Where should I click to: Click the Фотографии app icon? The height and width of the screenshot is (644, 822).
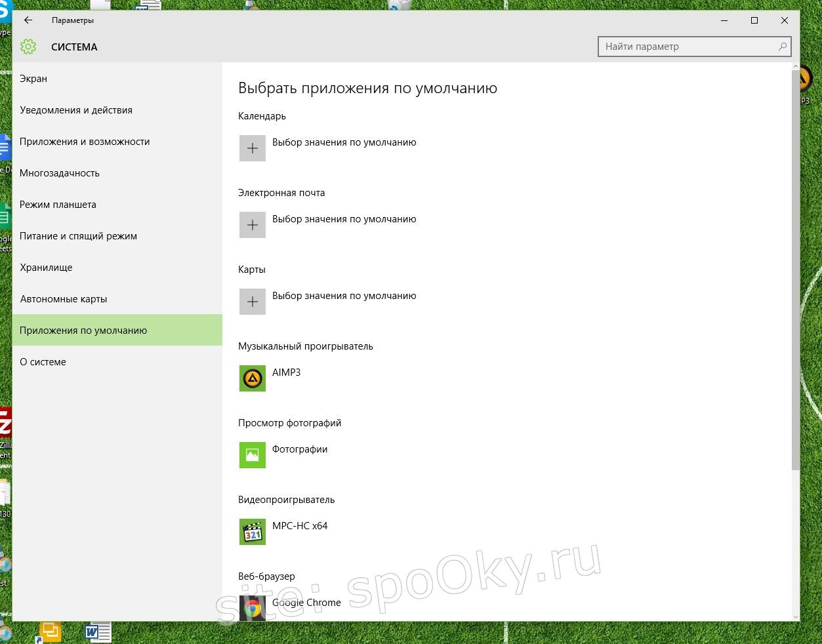(x=253, y=455)
